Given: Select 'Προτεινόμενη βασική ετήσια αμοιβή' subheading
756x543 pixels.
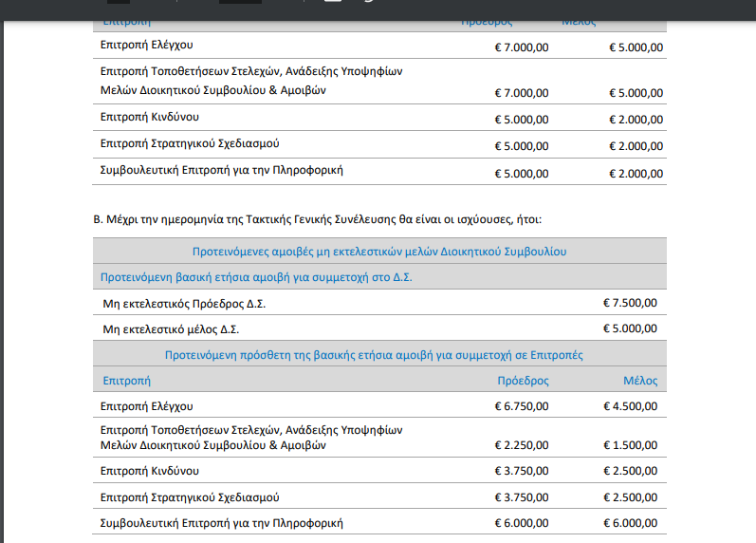Looking at the screenshot, I should tap(256, 277).
